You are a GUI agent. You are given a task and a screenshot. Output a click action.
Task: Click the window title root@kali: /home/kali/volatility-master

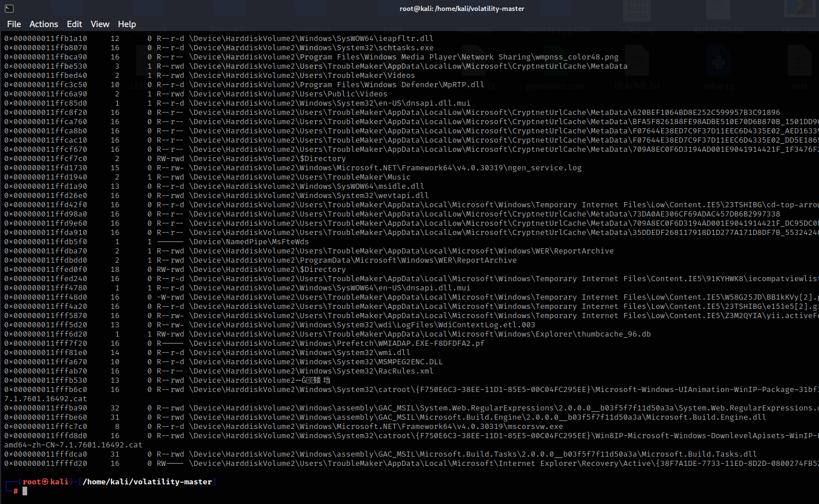click(x=462, y=9)
